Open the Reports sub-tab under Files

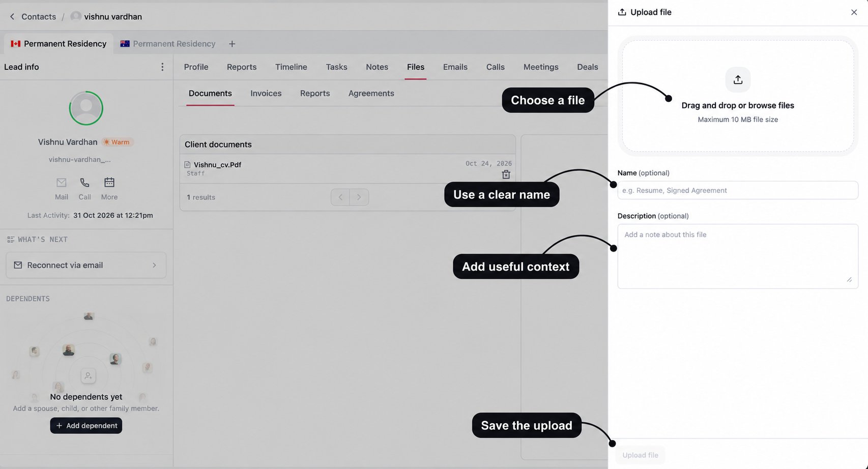click(315, 94)
